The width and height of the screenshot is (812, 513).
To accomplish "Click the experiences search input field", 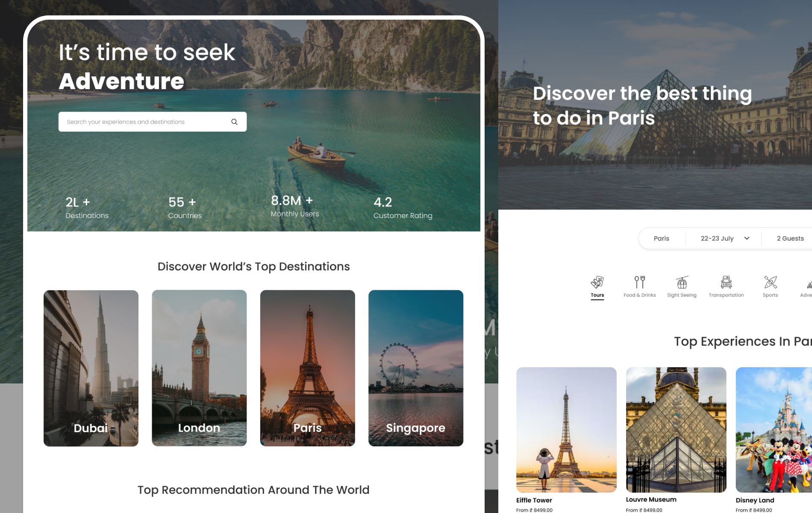I will click(141, 121).
